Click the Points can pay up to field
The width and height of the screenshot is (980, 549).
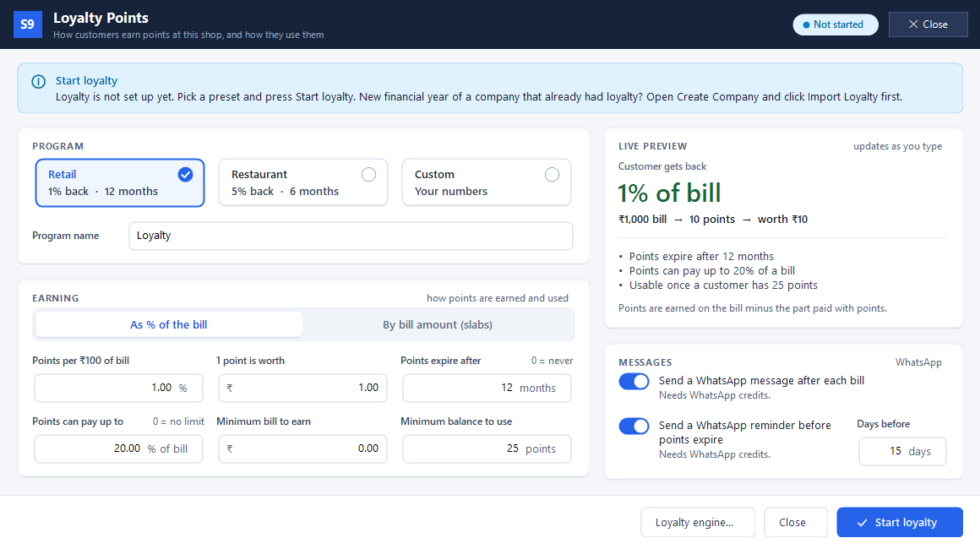click(x=119, y=449)
